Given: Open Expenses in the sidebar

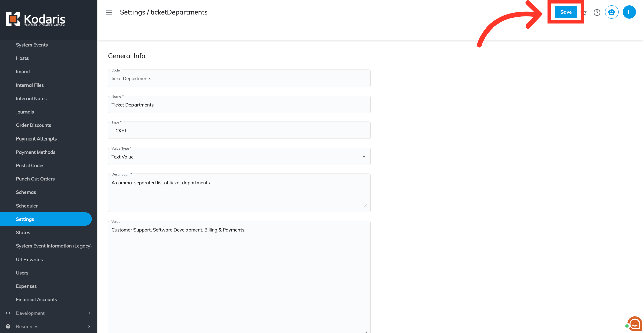Looking at the screenshot, I should [x=26, y=286].
